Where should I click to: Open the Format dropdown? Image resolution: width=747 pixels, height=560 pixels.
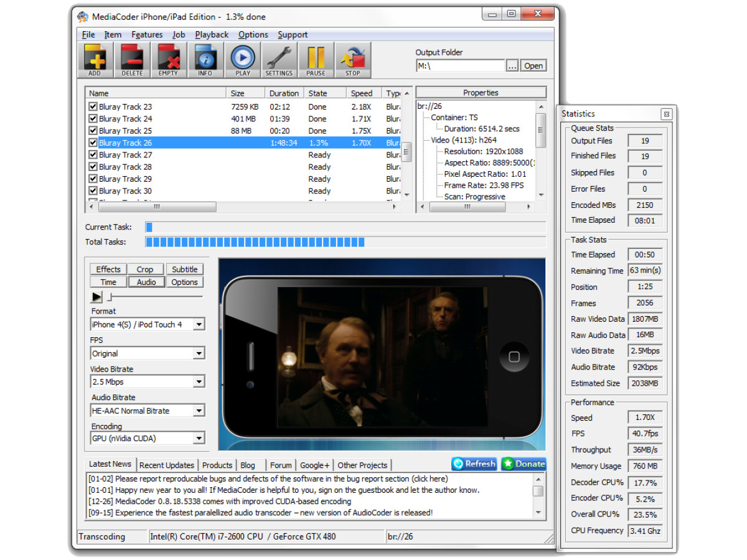click(199, 325)
